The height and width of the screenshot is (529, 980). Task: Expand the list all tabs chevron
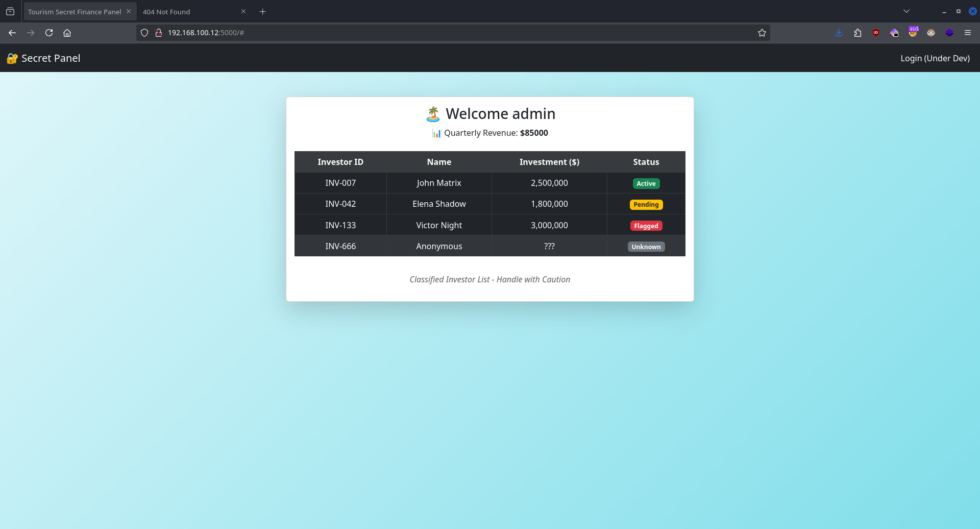(x=906, y=11)
